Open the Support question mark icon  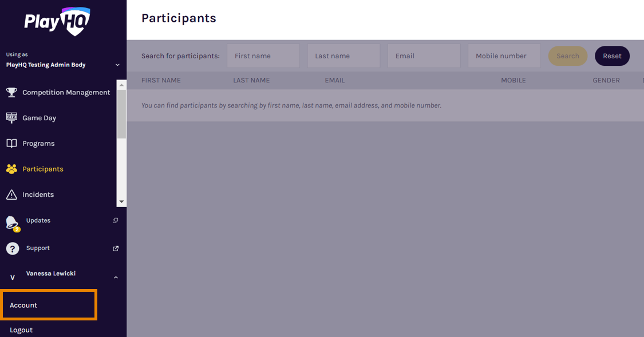pyautogui.click(x=13, y=248)
